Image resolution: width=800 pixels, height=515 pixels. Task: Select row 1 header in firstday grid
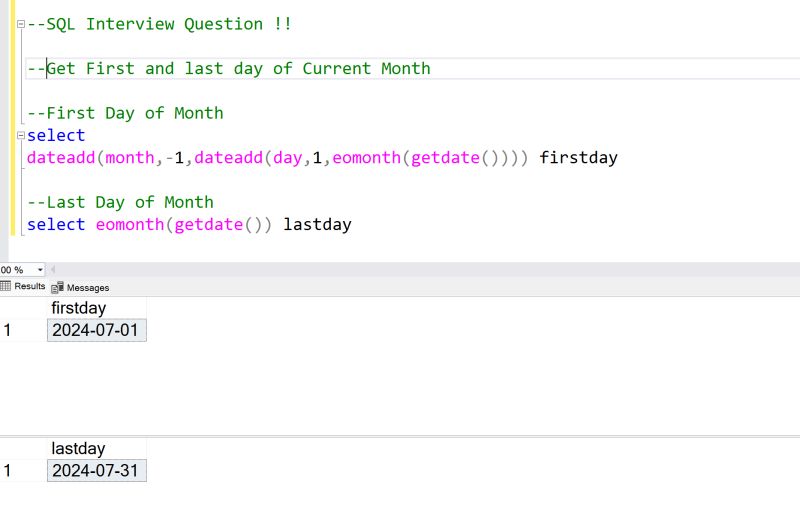[x=8, y=330]
